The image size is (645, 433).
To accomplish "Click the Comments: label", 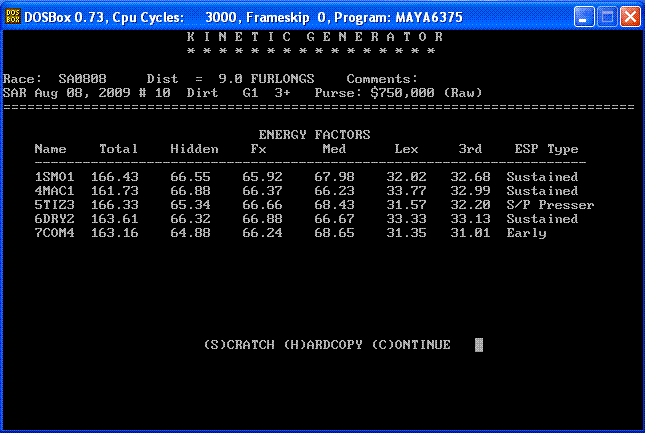I will click(382, 79).
